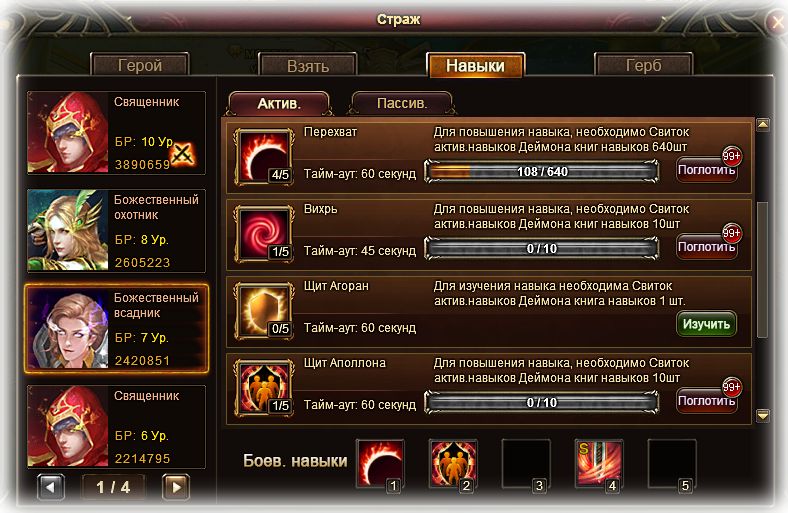Open the Герб tab
Image resolution: width=788 pixels, height=513 pixels.
coord(643,65)
